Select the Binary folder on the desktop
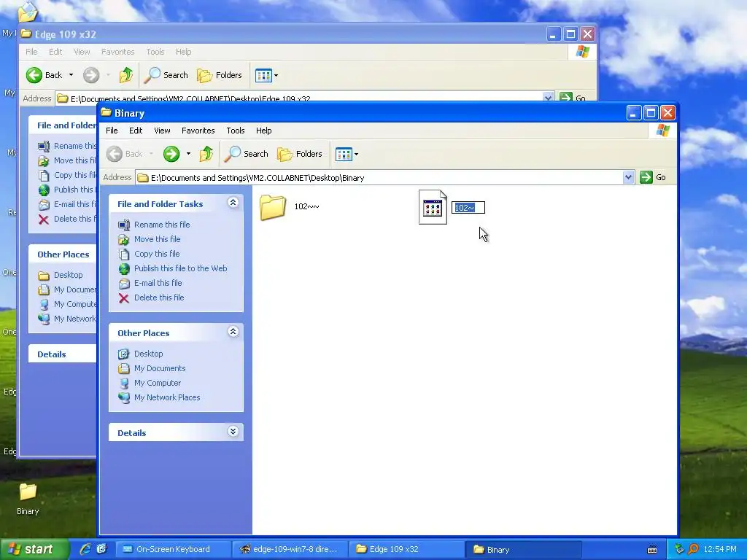This screenshot has height=560, width=747. (x=28, y=498)
